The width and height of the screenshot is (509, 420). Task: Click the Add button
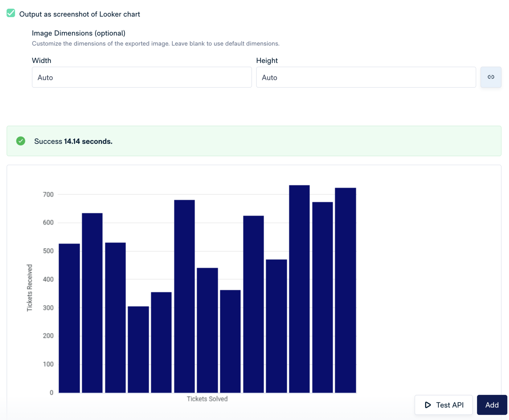pos(492,405)
